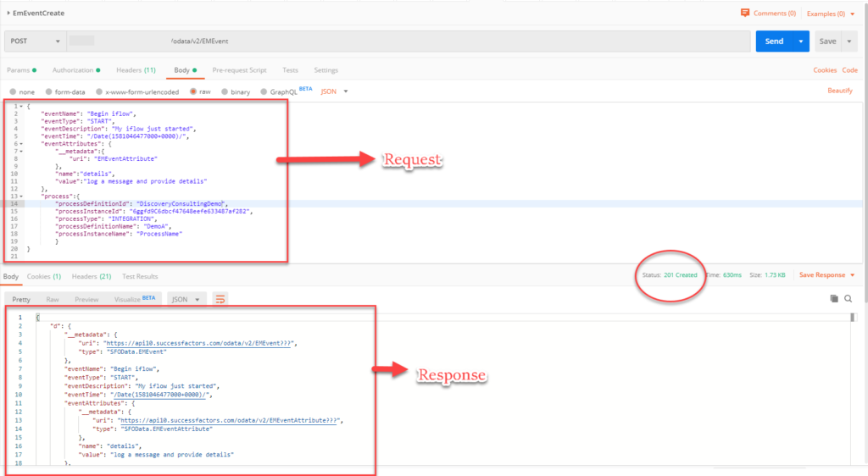
Task: Open the response JSON format dropdown
Action: click(186, 299)
